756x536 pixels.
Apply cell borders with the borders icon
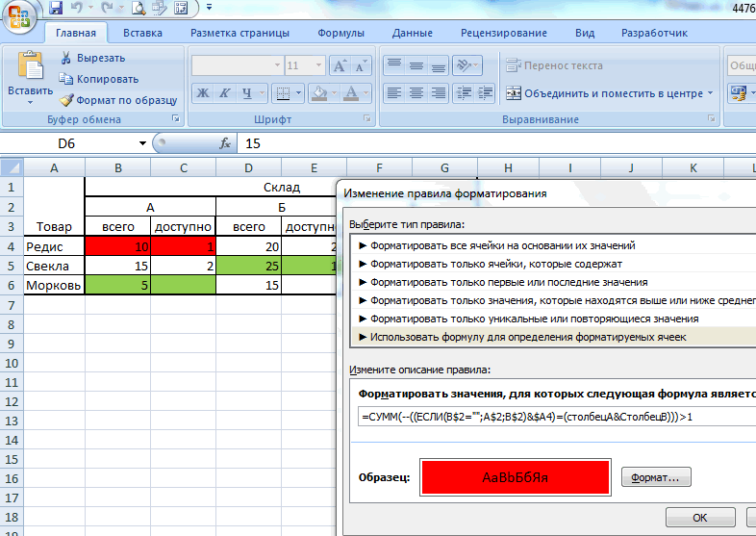[x=283, y=93]
